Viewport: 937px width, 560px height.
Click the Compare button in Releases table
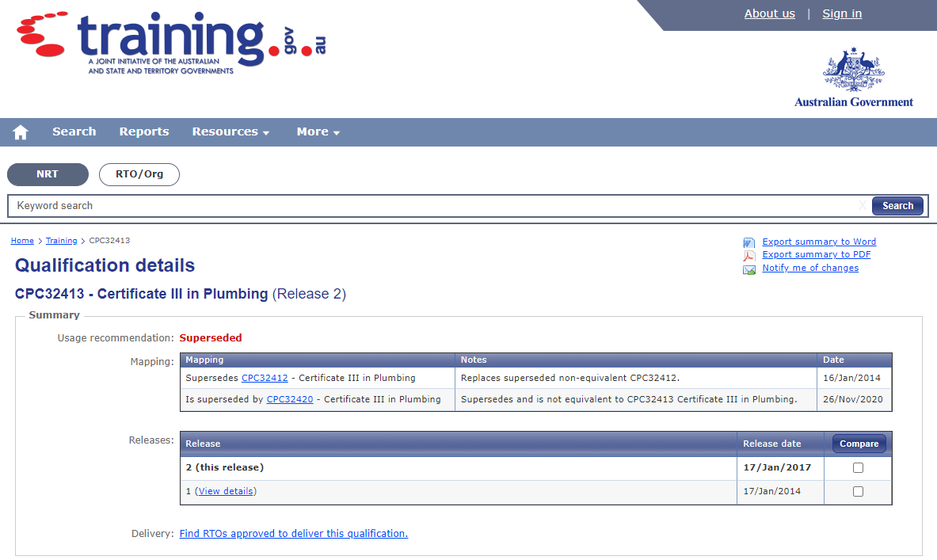click(859, 444)
